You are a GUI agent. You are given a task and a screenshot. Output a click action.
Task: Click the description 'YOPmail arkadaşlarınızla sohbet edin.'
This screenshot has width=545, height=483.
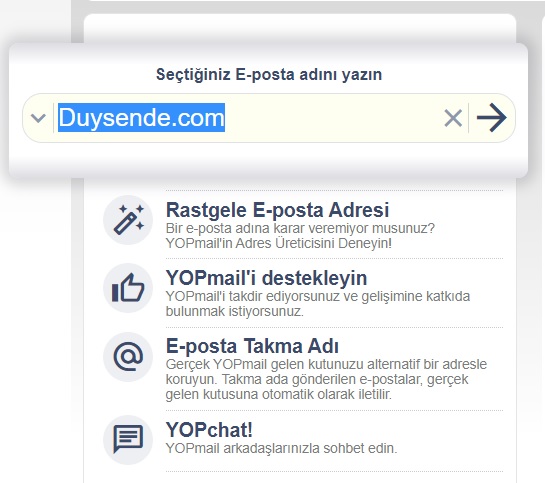(x=281, y=448)
